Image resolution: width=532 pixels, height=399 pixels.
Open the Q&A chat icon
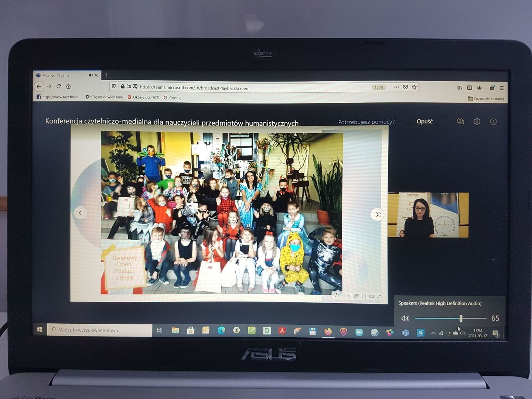[x=460, y=121]
